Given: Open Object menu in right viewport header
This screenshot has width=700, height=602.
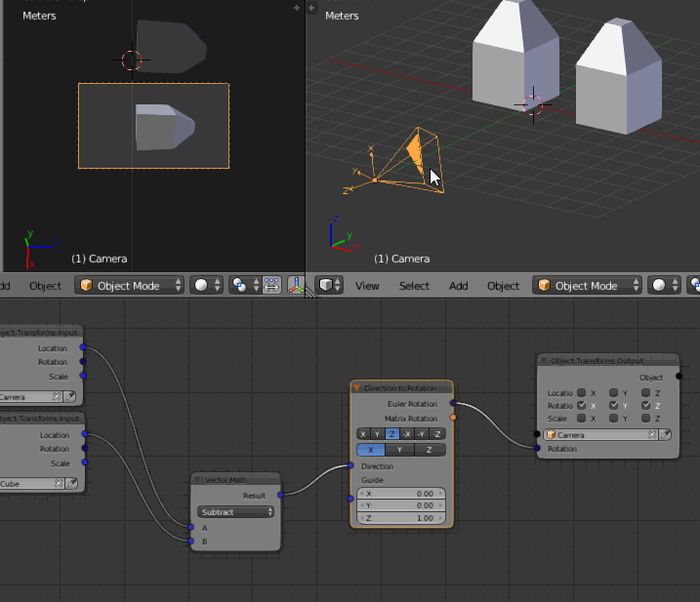Looking at the screenshot, I should tap(503, 286).
